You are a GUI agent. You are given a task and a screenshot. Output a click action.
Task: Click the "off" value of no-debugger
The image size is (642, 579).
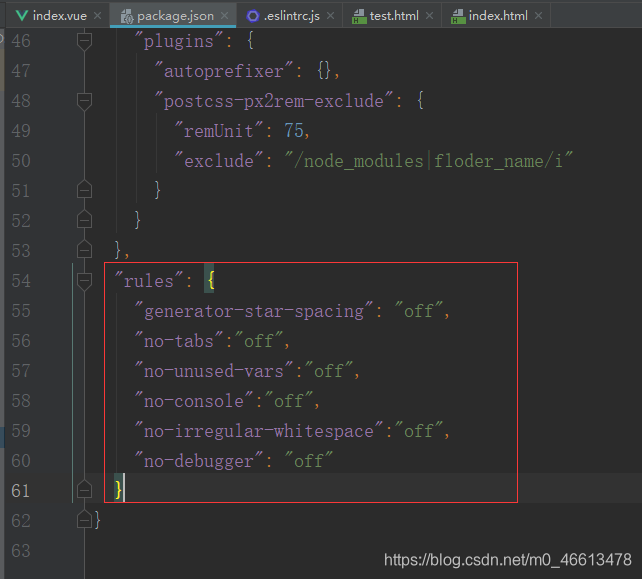pyautogui.click(x=309, y=461)
